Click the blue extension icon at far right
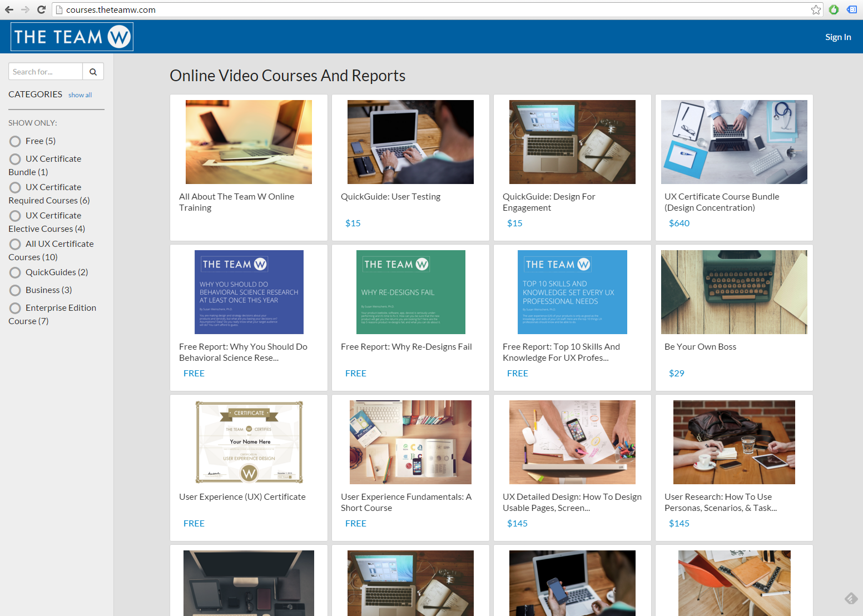Viewport: 863px width, 616px height. [851, 9]
